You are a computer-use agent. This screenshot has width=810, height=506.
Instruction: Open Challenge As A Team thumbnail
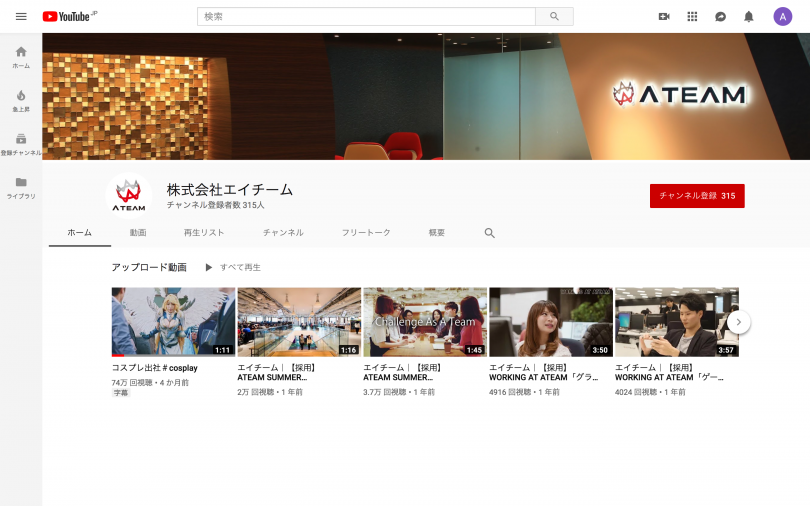pos(425,322)
